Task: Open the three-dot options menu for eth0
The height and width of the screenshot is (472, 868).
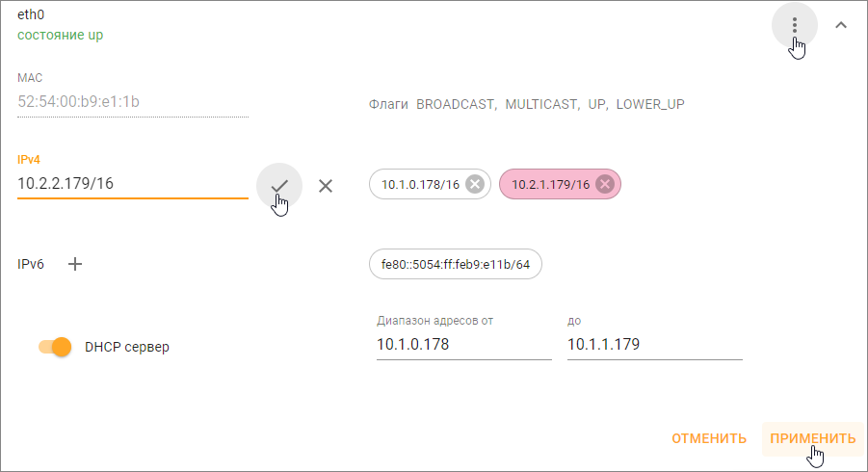Action: [795, 25]
